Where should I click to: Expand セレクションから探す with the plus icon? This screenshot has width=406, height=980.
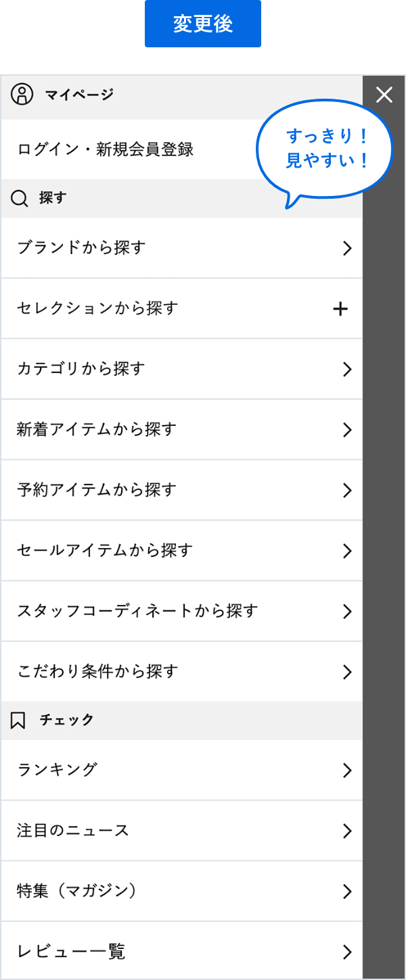[x=340, y=309]
